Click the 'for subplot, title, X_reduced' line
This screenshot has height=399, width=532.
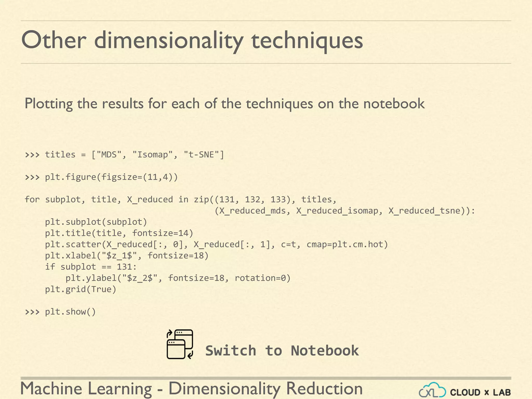(181, 199)
